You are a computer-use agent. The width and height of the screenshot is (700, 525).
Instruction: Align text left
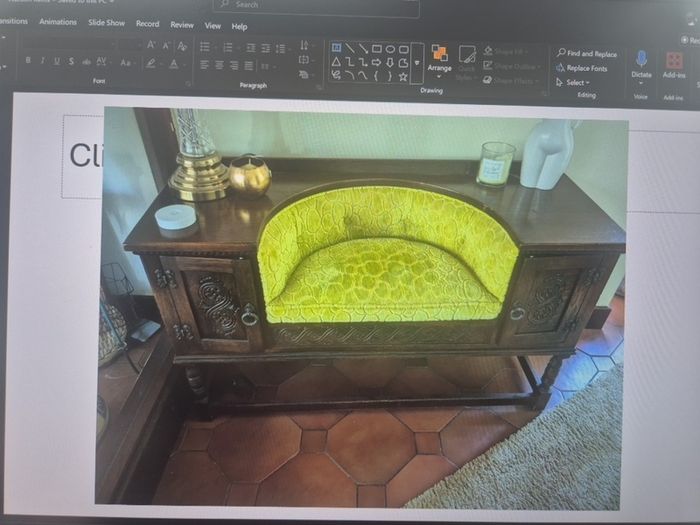coord(204,65)
